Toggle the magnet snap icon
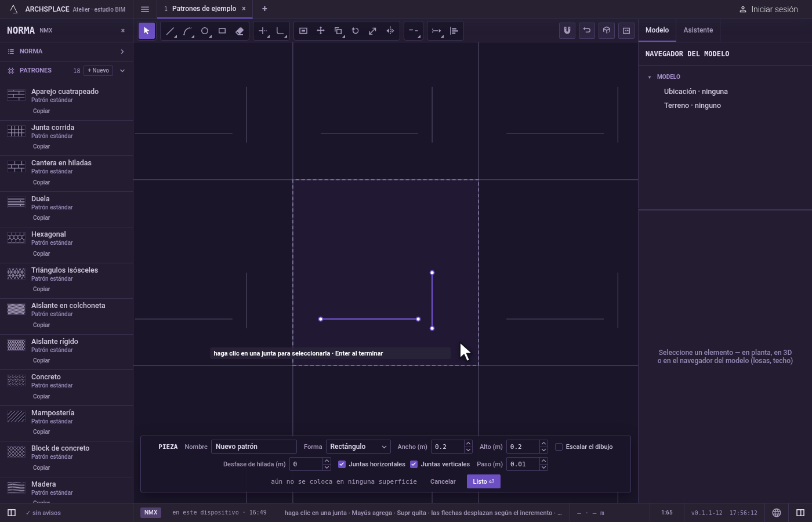812x522 pixels. tap(567, 31)
